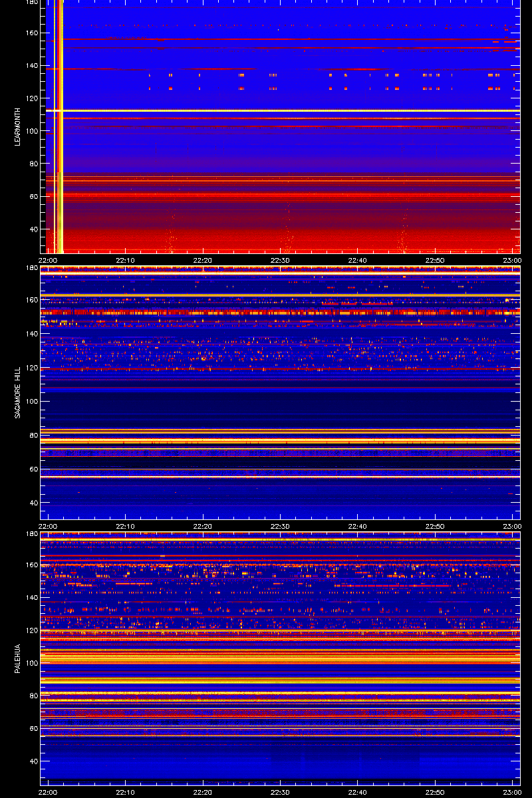Choose the 22:30 time label beneath Palehua
This screenshot has width=532, height=798.
pos(280,792)
